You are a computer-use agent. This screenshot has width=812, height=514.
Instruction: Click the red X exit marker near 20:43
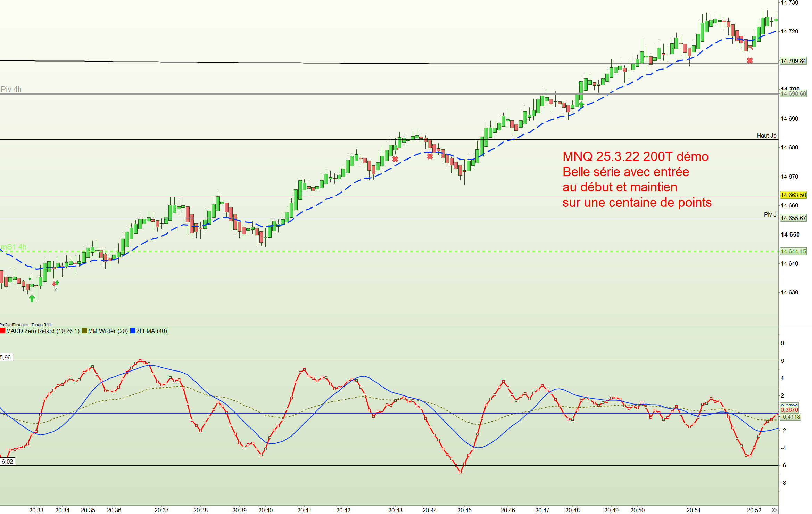click(395, 159)
